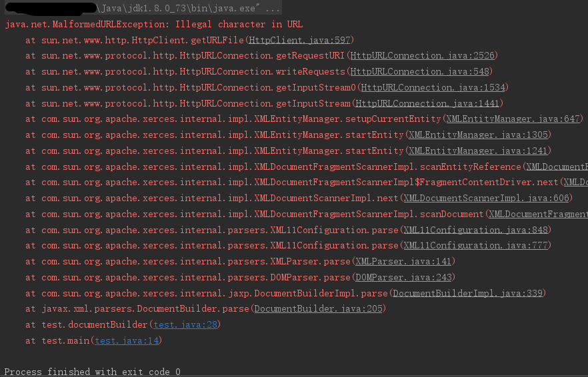
Task: Open the XMLEntityManager.java:647 link
Action: click(513, 119)
